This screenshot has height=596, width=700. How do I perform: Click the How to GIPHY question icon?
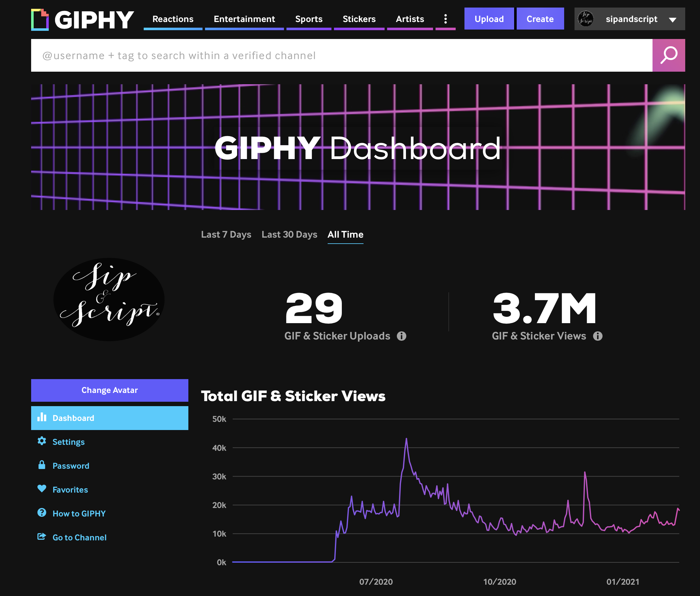(42, 513)
